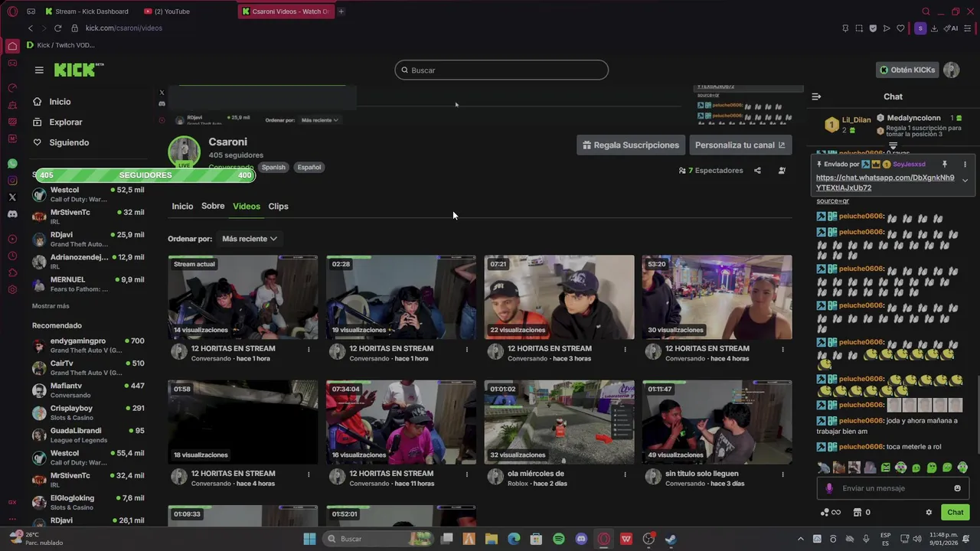Open pinned message three-dot menu
This screenshot has height=551, width=980.
tap(965, 164)
